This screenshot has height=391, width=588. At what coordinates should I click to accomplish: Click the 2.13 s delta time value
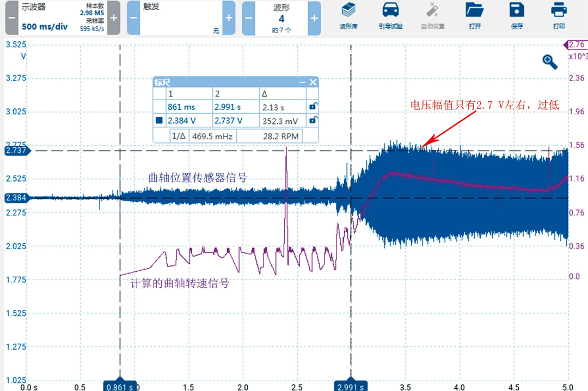(273, 108)
